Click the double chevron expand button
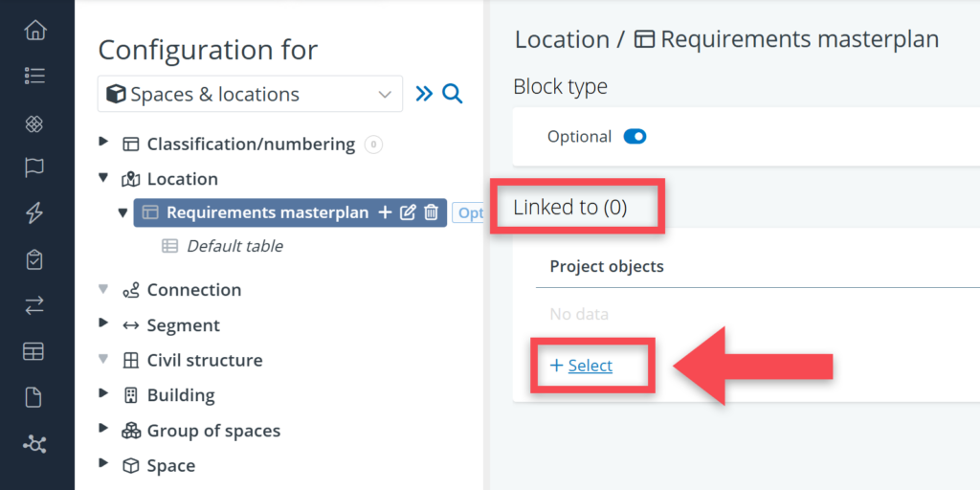 pyautogui.click(x=424, y=94)
